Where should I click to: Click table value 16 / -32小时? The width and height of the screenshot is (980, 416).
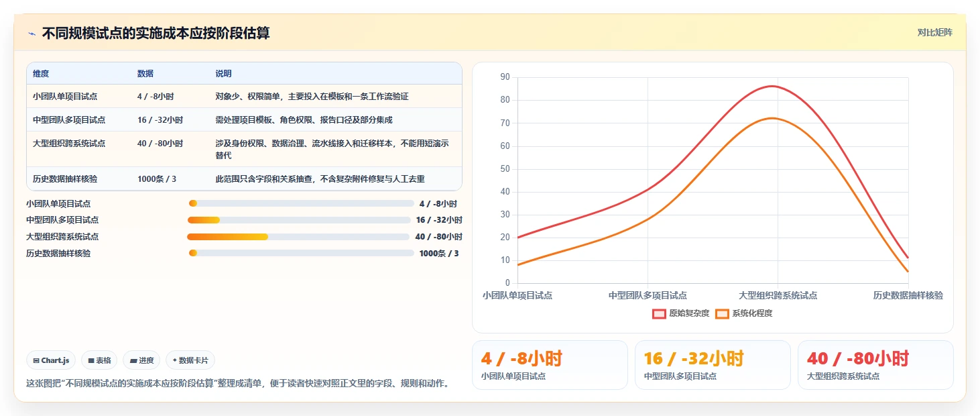pyautogui.click(x=160, y=120)
